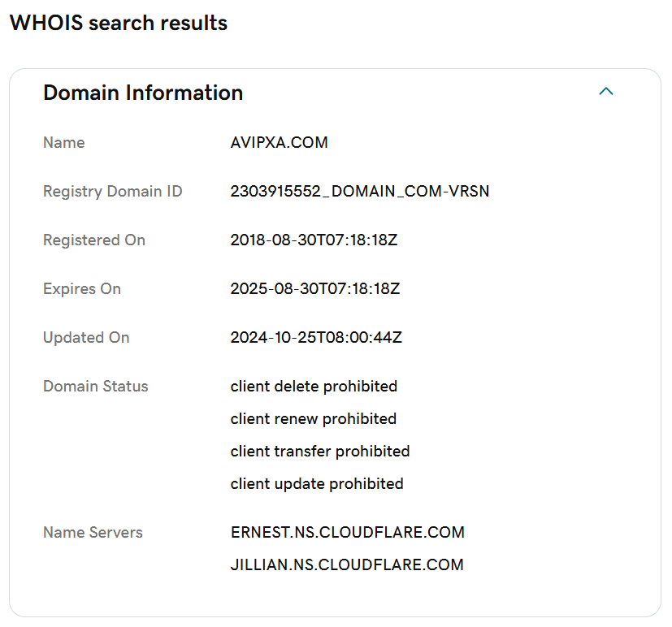Screen dimensions: 672x627
Task: Click ERNEST.NS.CLOUDFLARE.COM name server
Action: coord(348,532)
